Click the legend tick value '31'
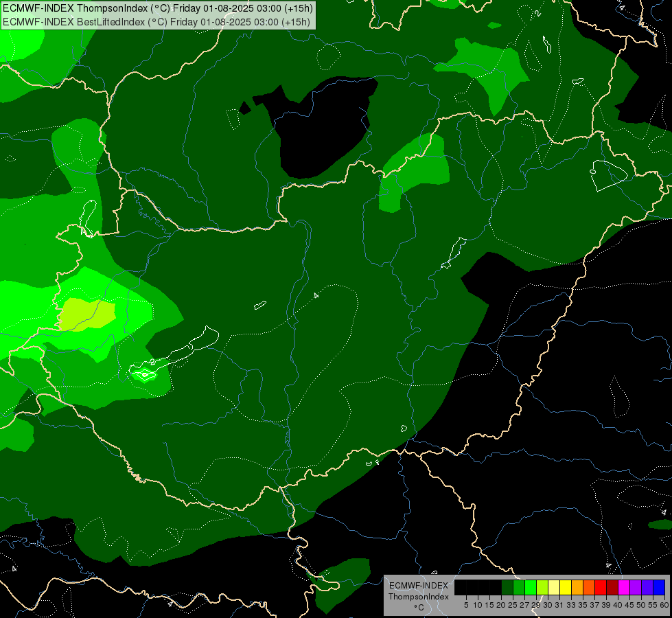672x618 pixels. (559, 605)
